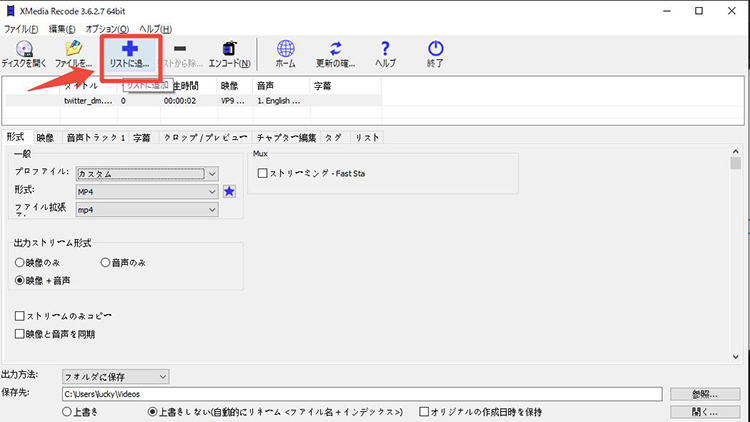This screenshot has height=422, width=750.
Task: Click the 開く... button
Action: tap(705, 411)
